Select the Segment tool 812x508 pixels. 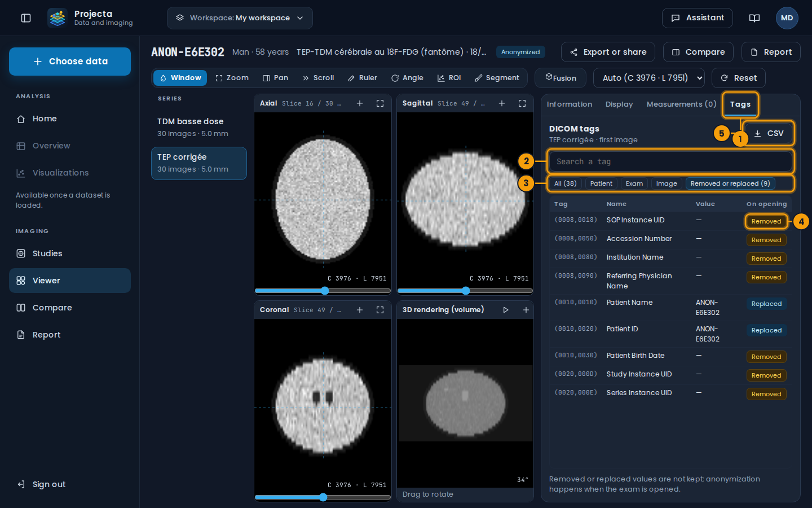497,78
